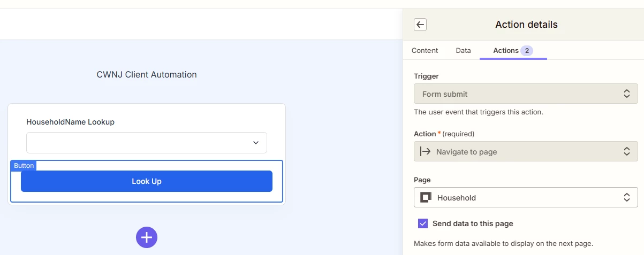The width and height of the screenshot is (644, 255).
Task: Click the back arrow in Action details
Action: [x=420, y=25]
